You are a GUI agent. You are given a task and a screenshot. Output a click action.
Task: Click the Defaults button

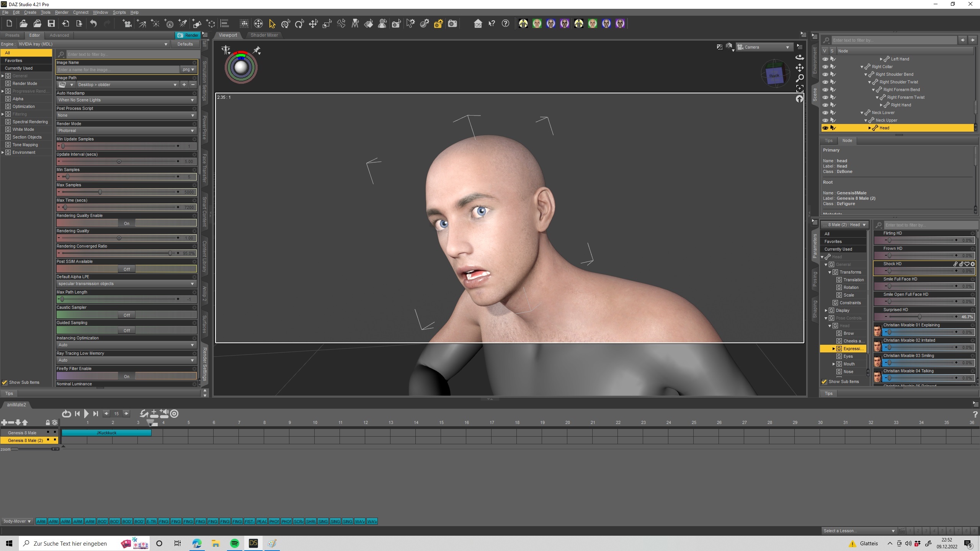185,44
